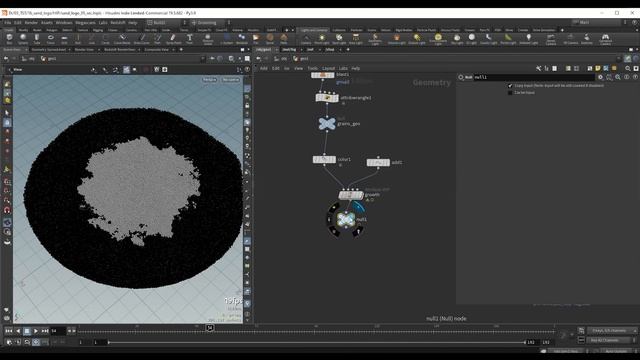This screenshot has width=640, height=360.
Task: Add a Gamepad Camera from shelf
Action: (x=605, y=39)
